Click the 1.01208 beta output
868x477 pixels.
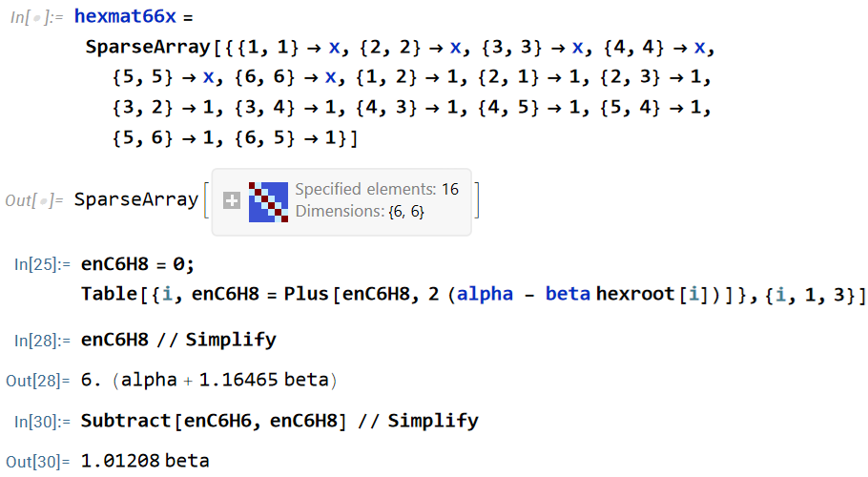tap(145, 461)
